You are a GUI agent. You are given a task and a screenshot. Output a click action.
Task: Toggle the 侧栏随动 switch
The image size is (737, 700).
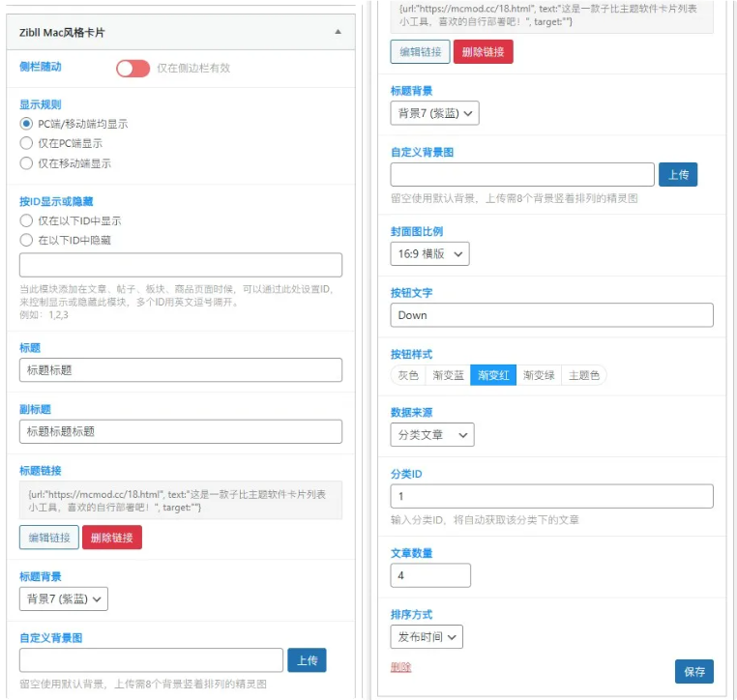click(133, 69)
